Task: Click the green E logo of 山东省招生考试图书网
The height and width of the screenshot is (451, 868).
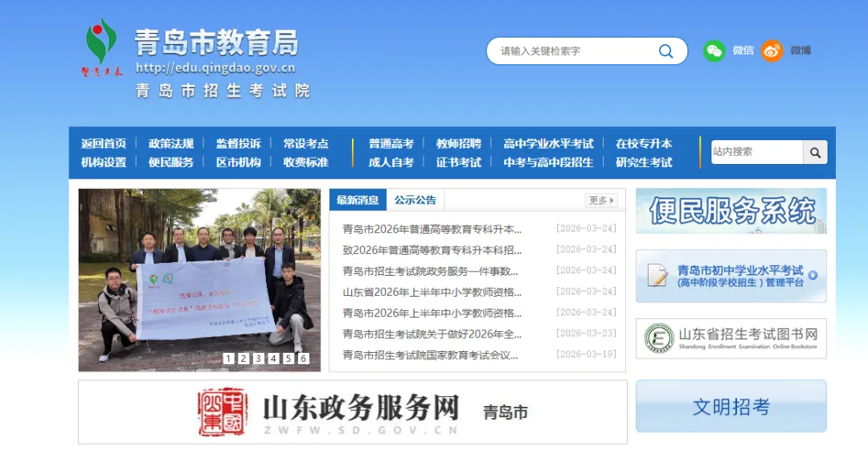Action: pos(659,338)
